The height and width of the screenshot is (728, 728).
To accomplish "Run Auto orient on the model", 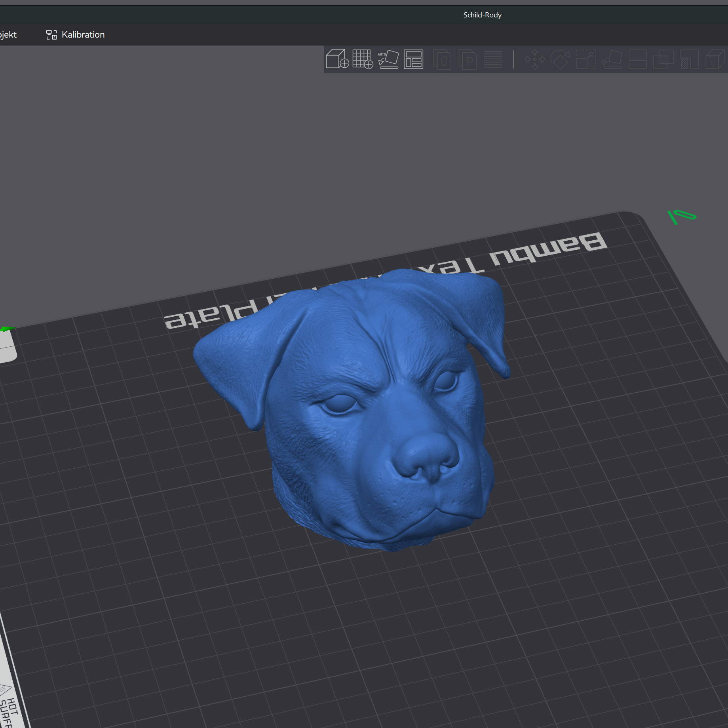I will (388, 59).
